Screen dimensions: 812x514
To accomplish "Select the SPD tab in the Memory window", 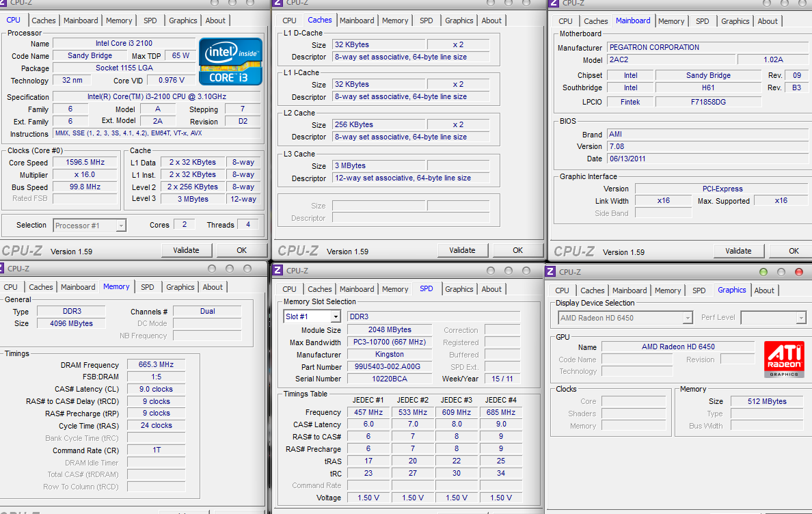I will tap(148, 287).
